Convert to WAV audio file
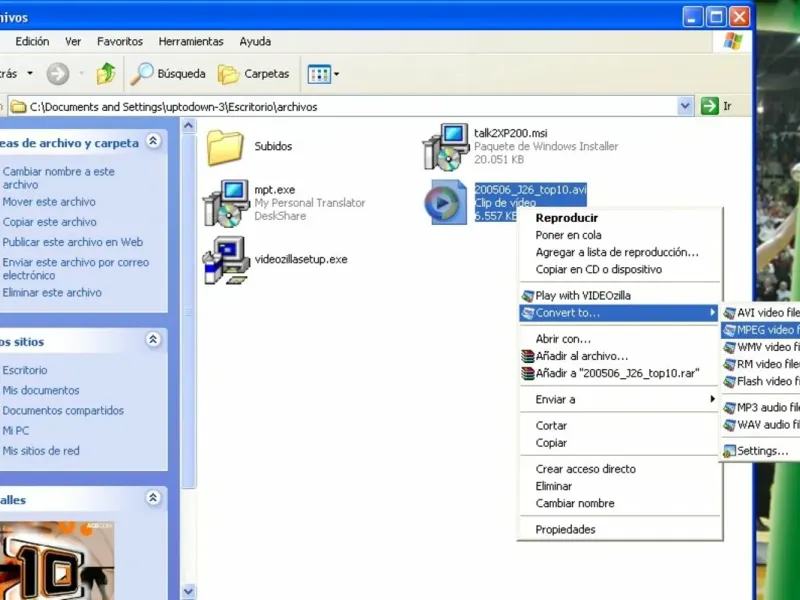The height and width of the screenshot is (600, 800). (761, 424)
